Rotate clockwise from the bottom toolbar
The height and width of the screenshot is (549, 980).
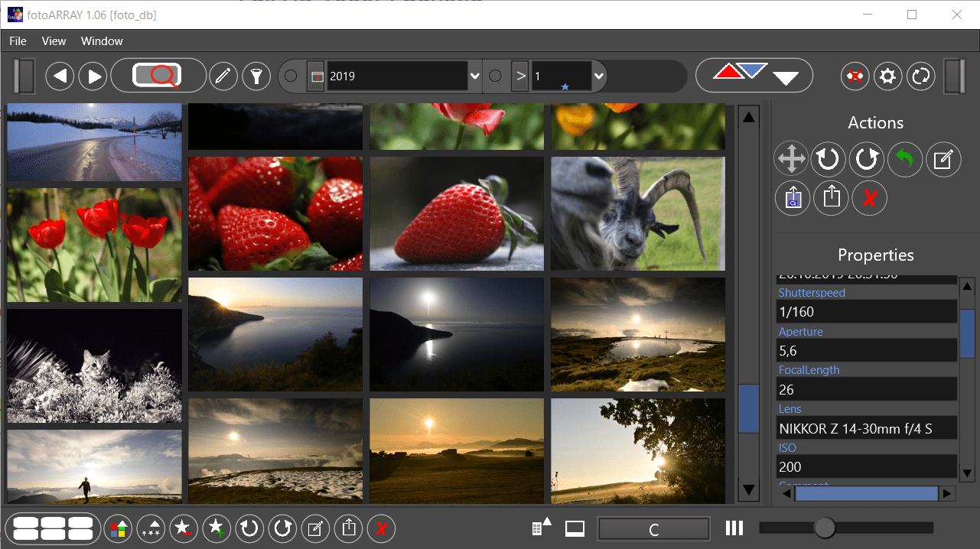[x=283, y=528]
